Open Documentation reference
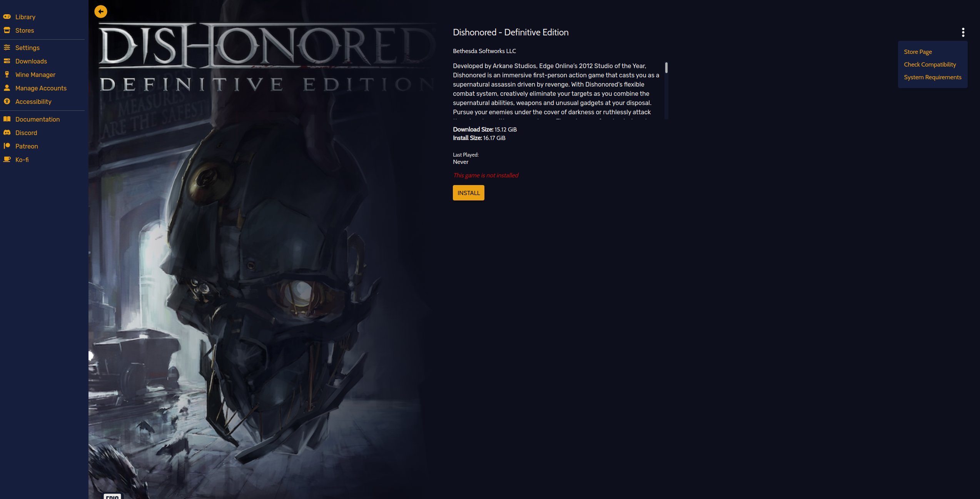The width and height of the screenshot is (980, 499). [x=38, y=119]
